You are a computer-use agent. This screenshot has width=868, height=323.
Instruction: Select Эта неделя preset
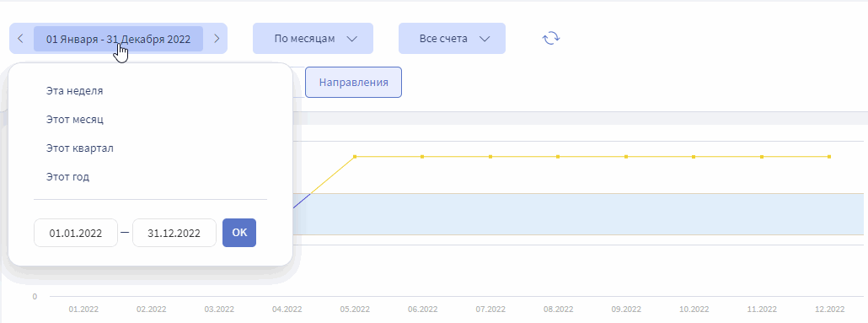coord(75,91)
